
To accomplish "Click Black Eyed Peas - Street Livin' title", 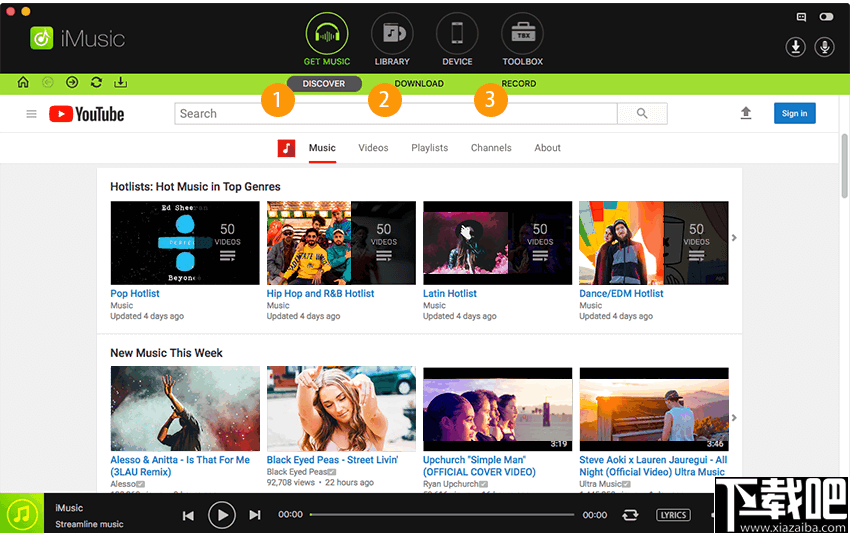I will (x=332, y=460).
